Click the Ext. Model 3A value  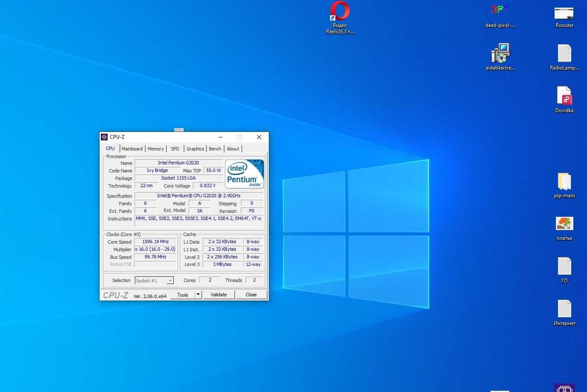pyautogui.click(x=200, y=211)
